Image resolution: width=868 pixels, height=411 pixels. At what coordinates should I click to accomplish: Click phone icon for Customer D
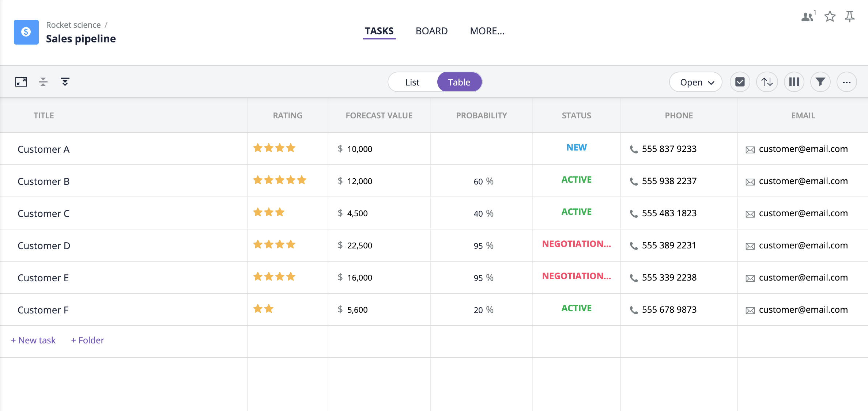tap(634, 246)
